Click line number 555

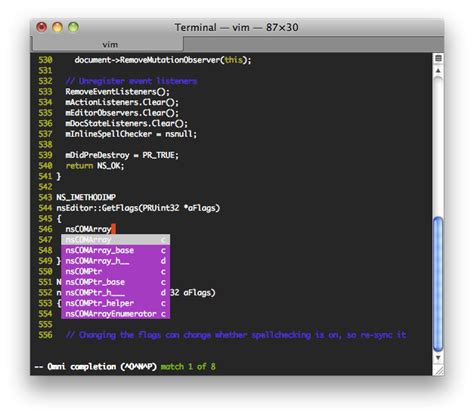point(45,324)
